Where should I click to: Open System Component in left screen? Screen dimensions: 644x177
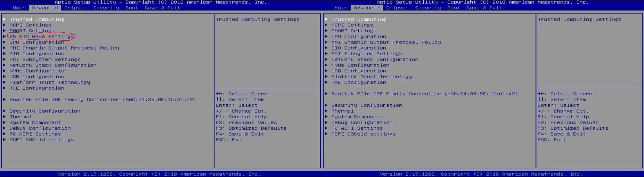(35, 122)
